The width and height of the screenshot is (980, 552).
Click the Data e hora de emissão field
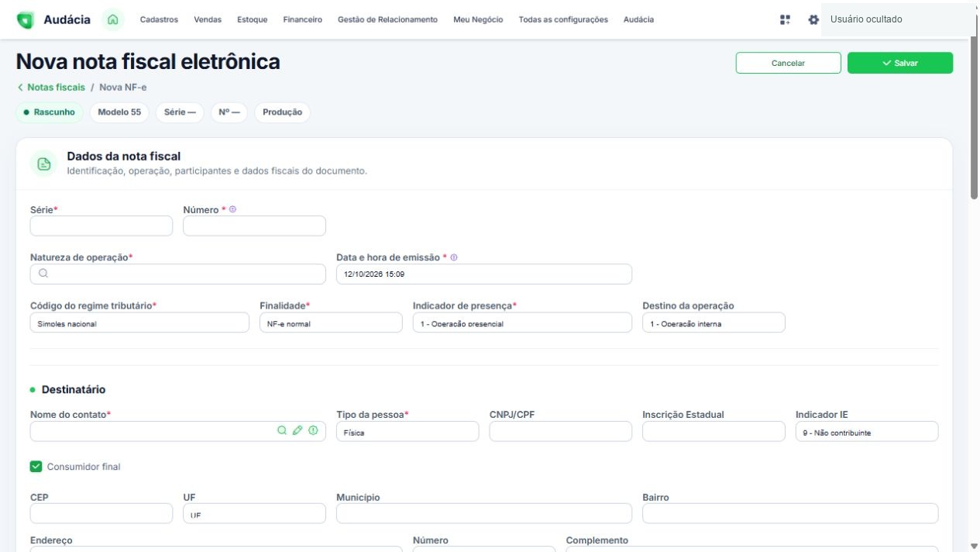click(484, 274)
